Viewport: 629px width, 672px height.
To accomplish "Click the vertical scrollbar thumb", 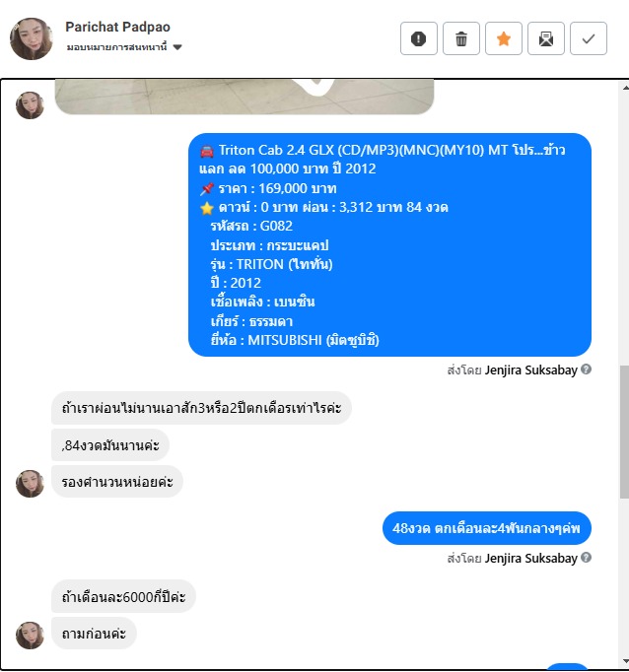I will (x=624, y=432).
